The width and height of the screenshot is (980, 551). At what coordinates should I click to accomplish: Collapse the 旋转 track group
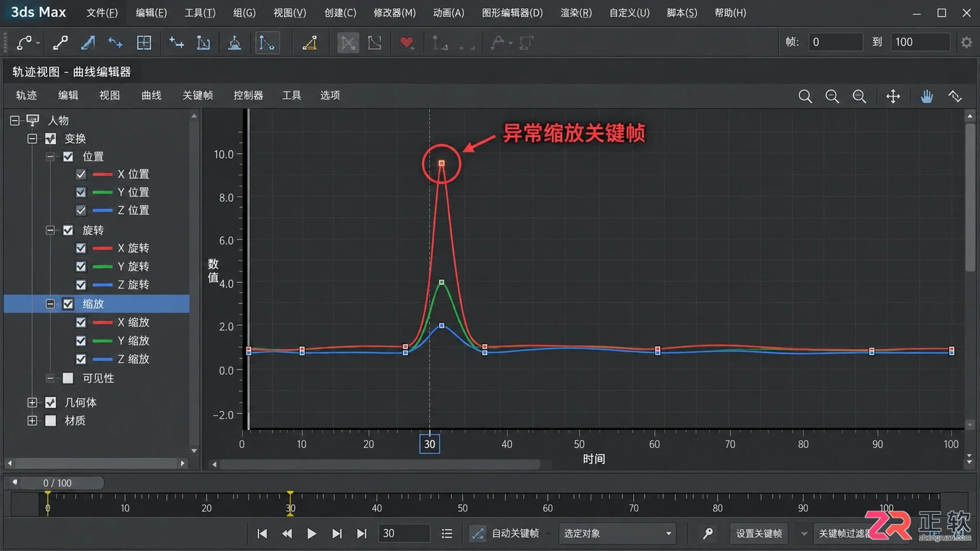(50, 231)
